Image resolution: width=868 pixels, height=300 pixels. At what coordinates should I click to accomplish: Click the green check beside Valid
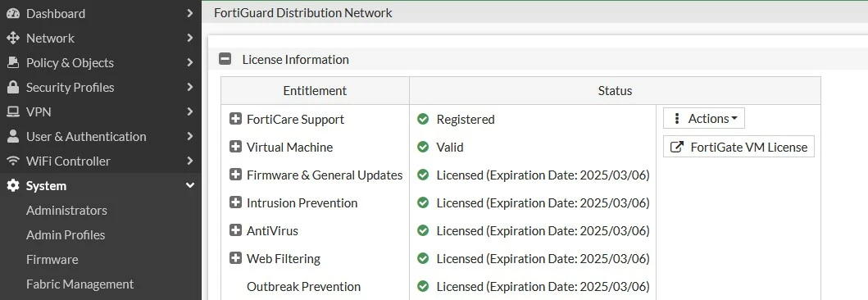423,148
